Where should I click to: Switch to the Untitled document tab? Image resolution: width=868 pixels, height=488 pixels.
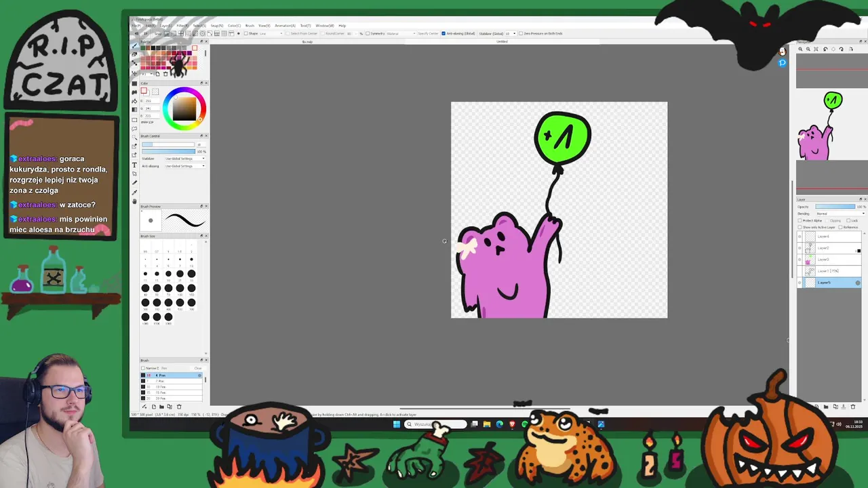pyautogui.click(x=502, y=41)
